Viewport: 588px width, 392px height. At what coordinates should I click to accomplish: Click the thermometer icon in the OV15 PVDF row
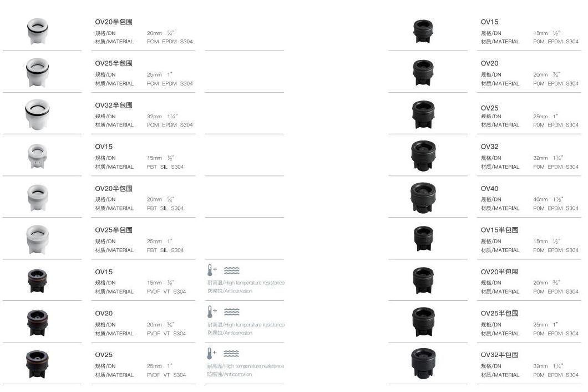[211, 270]
